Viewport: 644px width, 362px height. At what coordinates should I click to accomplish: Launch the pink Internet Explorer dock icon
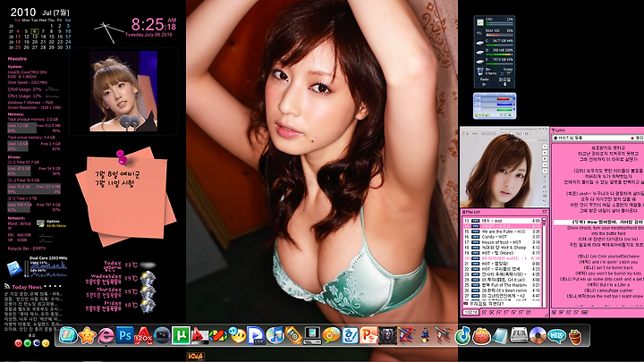106,336
